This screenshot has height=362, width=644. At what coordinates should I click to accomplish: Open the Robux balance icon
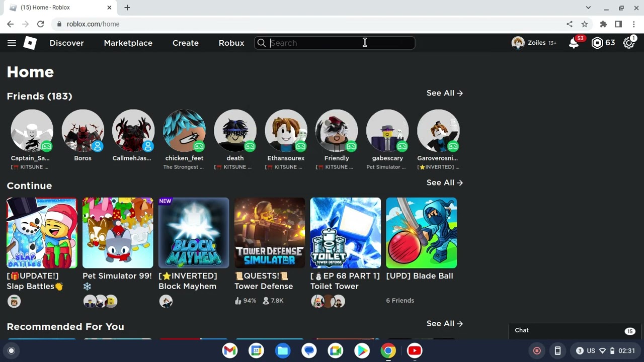[x=597, y=43]
